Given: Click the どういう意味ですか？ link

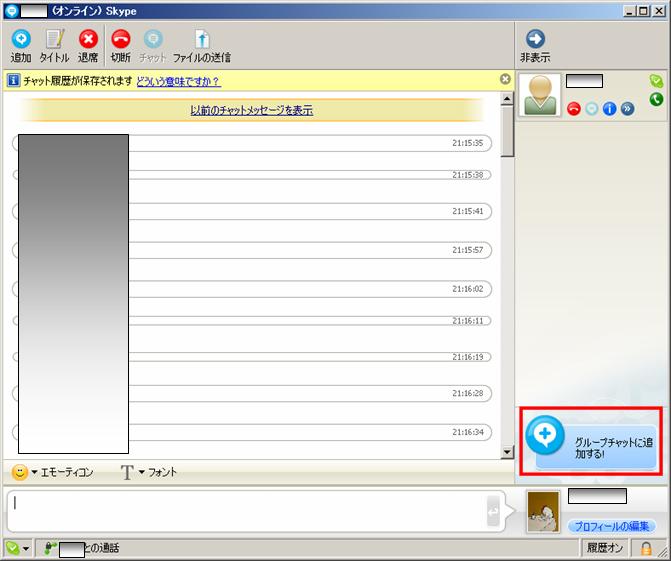Looking at the screenshot, I should (x=178, y=80).
